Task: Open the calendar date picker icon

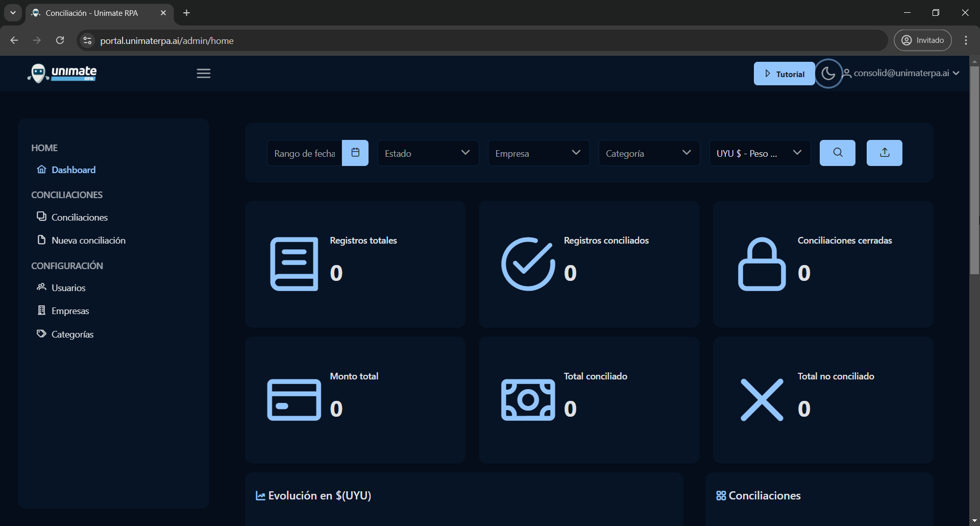Action: (355, 153)
